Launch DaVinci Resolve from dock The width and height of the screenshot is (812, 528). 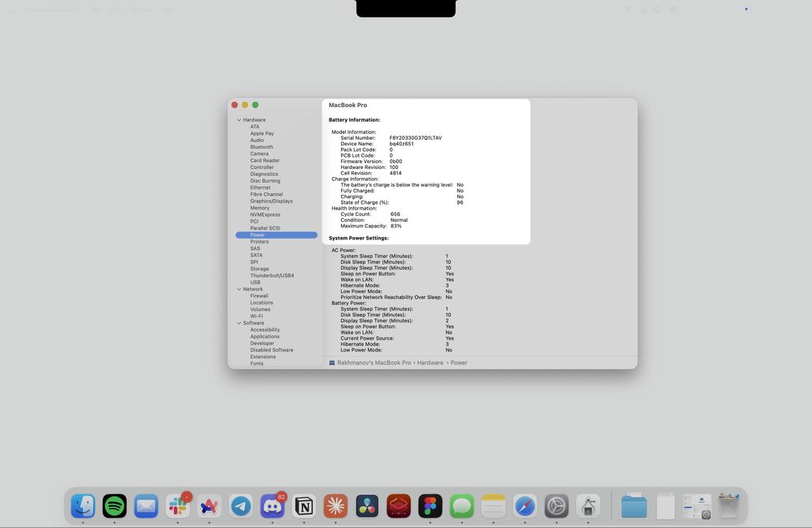[x=367, y=506]
